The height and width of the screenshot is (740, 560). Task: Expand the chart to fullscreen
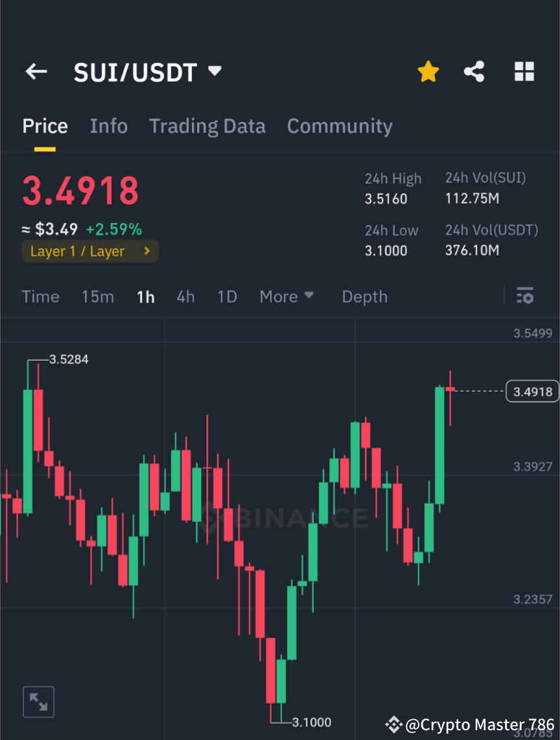pyautogui.click(x=38, y=701)
